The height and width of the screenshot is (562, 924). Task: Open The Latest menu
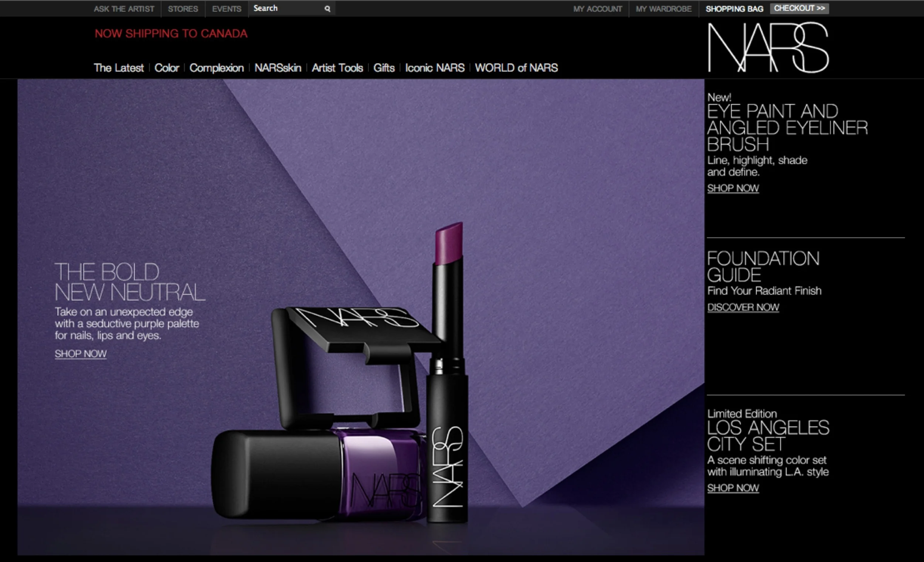tap(119, 68)
